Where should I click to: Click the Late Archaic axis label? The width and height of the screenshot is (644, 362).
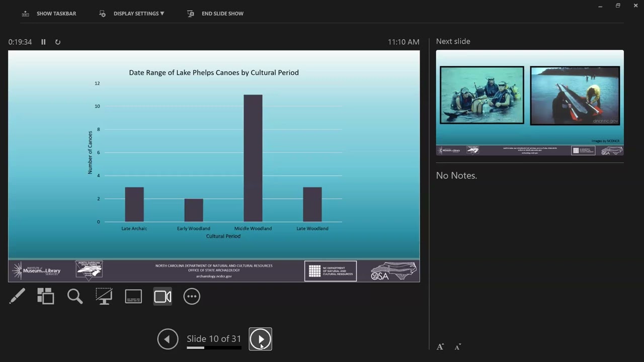pos(134,228)
